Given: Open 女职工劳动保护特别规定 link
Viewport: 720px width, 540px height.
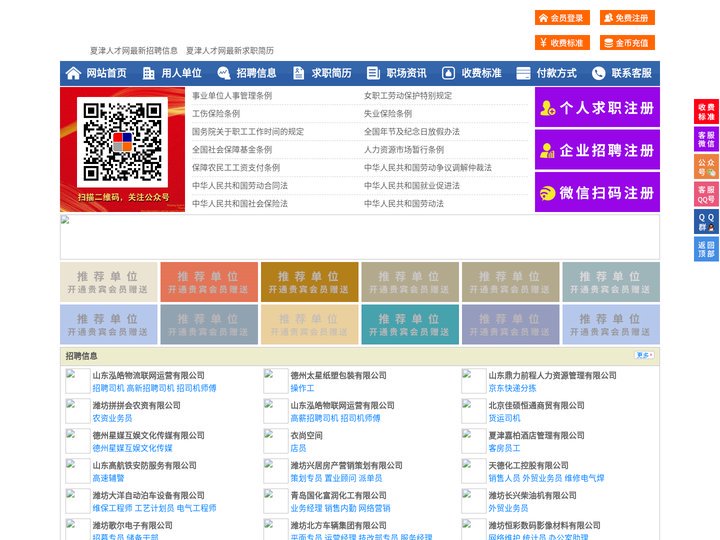Looking at the screenshot, I should click(408, 96).
